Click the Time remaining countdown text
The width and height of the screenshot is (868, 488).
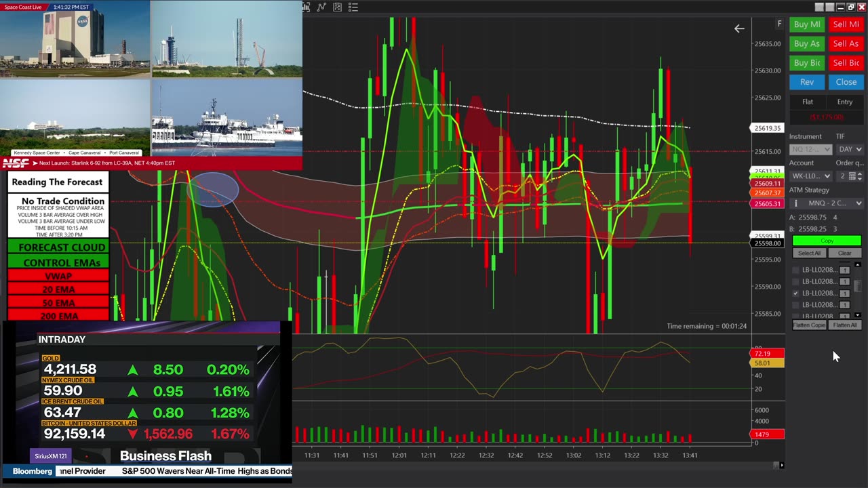click(x=707, y=326)
